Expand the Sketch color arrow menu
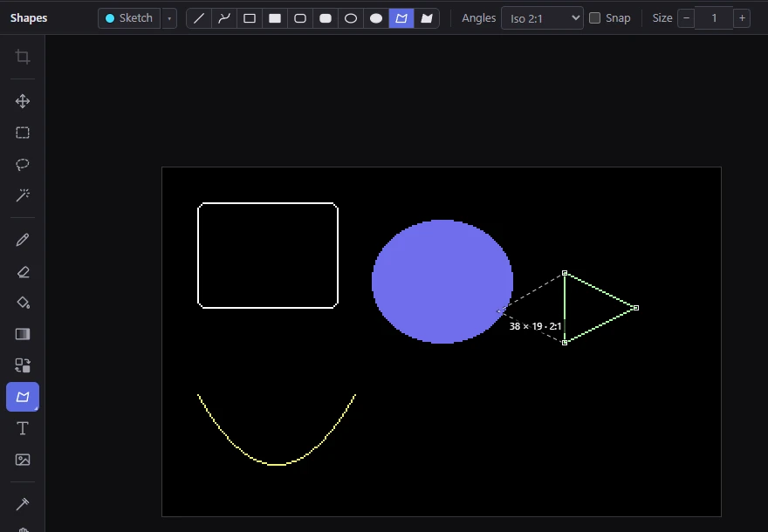The height and width of the screenshot is (532, 768). [169, 18]
